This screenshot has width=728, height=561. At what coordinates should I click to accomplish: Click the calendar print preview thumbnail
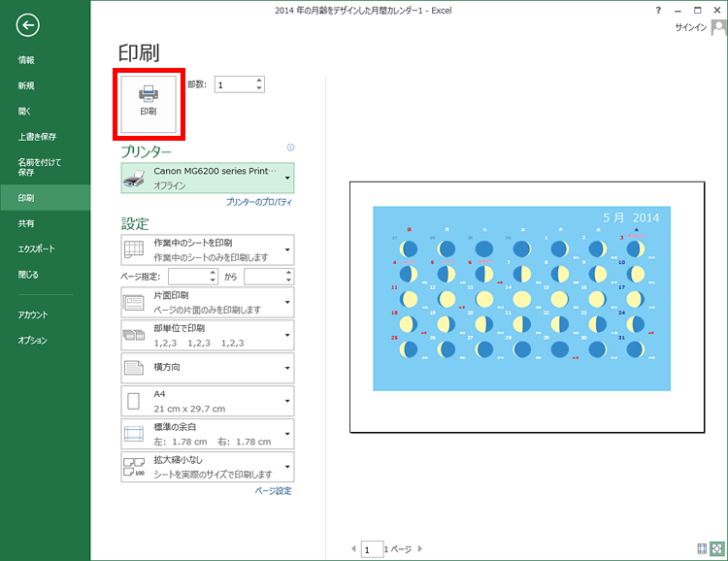[527, 307]
